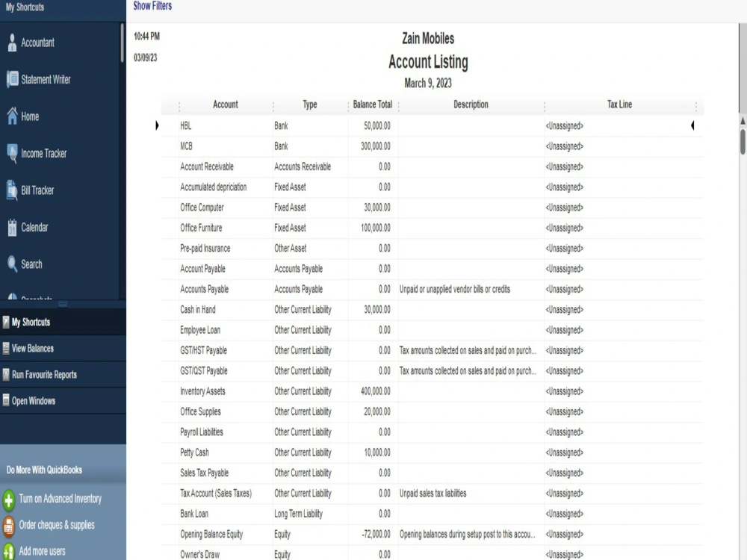Expand the View Balances panel
Image resolution: width=747 pixels, height=560 pixels.
click(x=34, y=348)
